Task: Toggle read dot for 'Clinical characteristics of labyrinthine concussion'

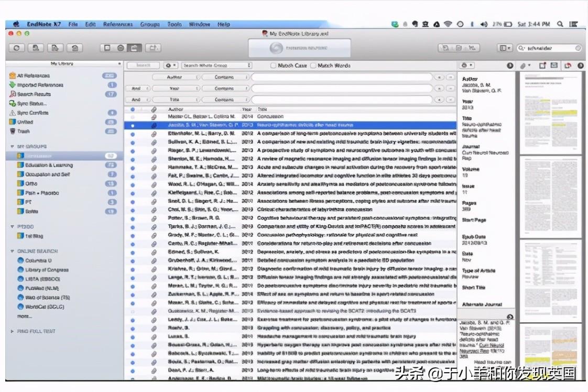Action: [x=133, y=210]
